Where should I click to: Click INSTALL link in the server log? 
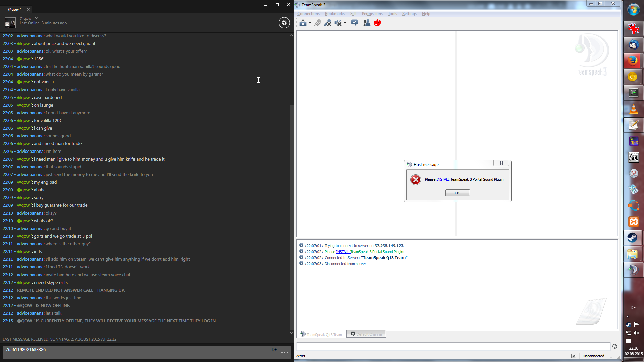342,252
